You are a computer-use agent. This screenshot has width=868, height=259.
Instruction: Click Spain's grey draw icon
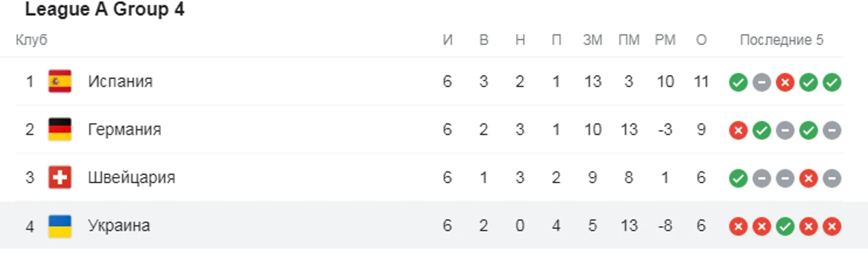pyautogui.click(x=762, y=82)
